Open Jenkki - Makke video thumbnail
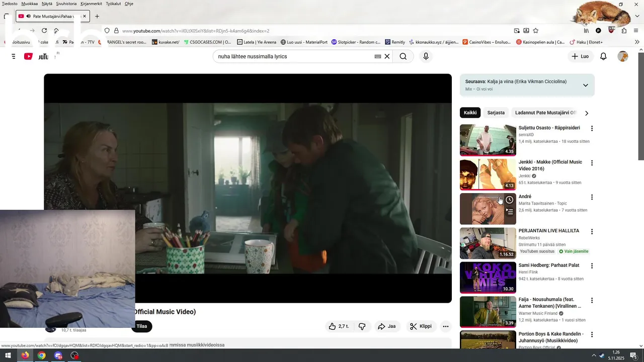This screenshot has height=362, width=644. click(488, 174)
